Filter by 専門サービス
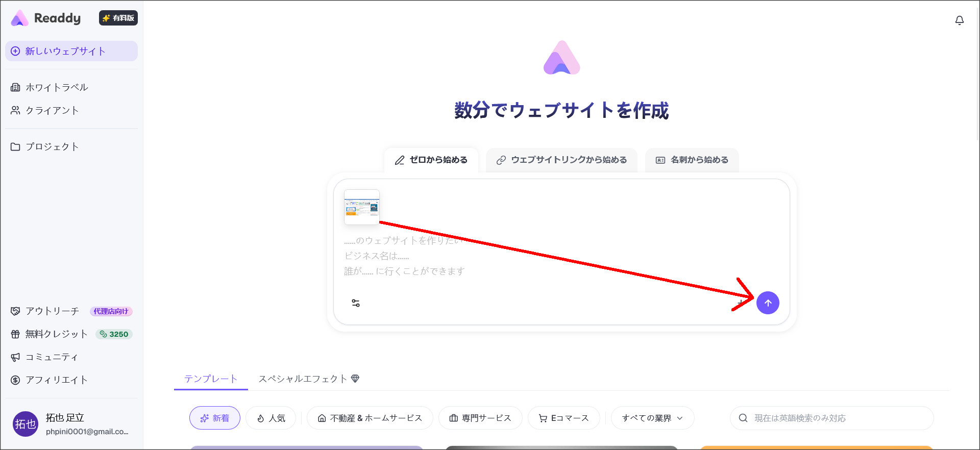 click(480, 418)
